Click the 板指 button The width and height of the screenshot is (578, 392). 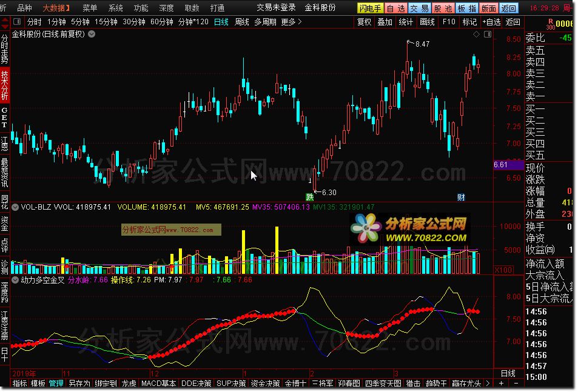[466, 8]
